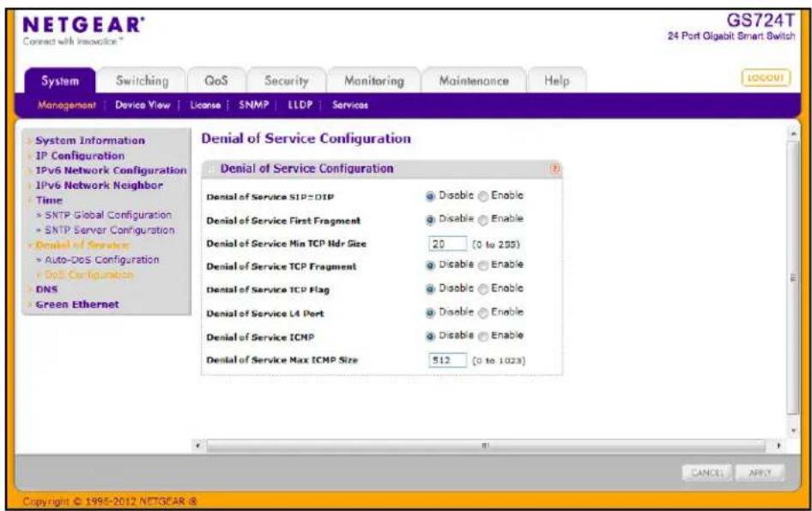
Task: Click the horizontal scrollbar thumb
Action: click(x=486, y=445)
